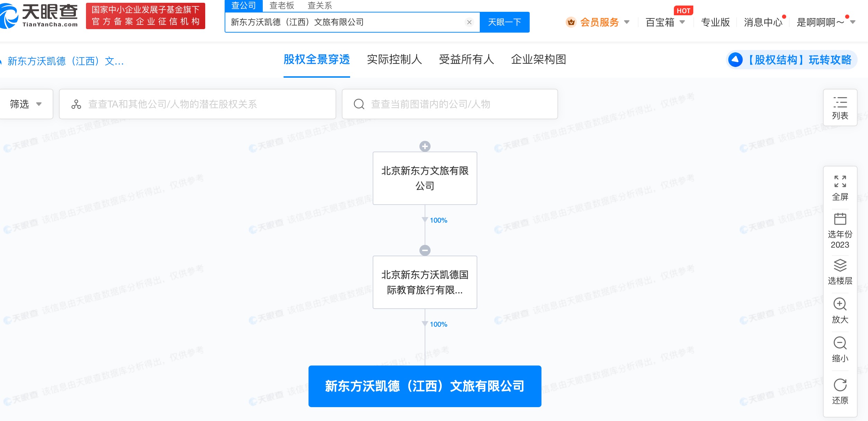Click the fullscreen (全屏) icon

840,181
